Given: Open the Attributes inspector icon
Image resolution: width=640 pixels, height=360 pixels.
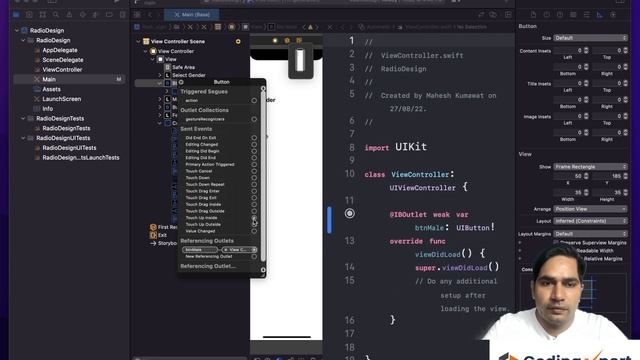Looking at the screenshot, I should click(587, 15).
